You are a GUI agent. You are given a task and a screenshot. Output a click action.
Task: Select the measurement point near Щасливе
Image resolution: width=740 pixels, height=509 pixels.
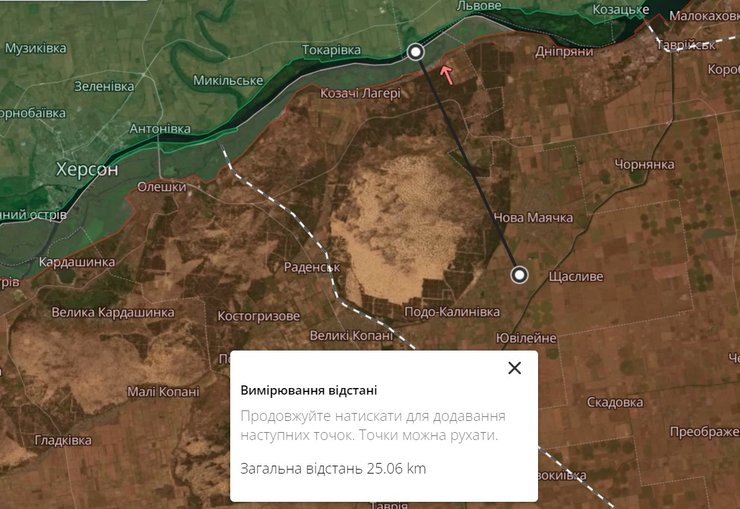(x=520, y=275)
